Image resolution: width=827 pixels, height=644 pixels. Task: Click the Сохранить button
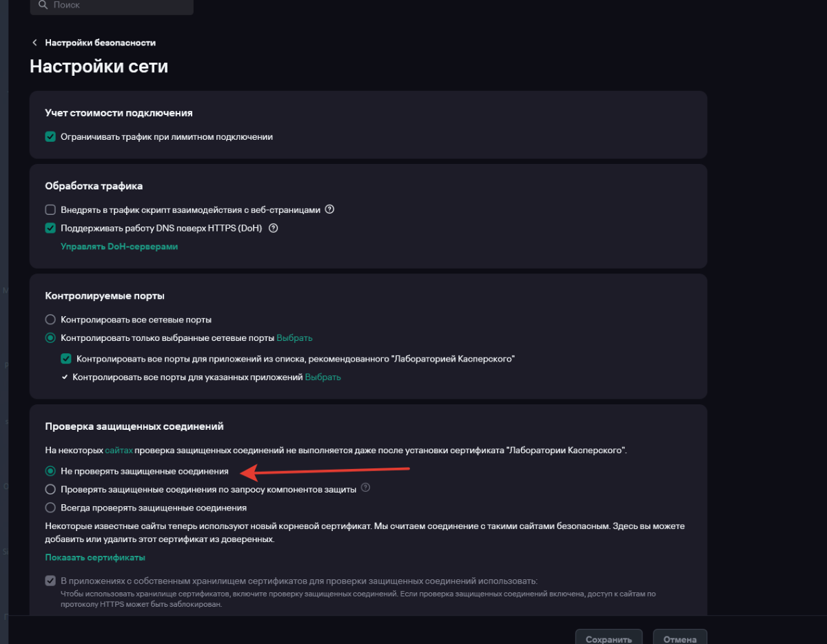click(x=609, y=638)
